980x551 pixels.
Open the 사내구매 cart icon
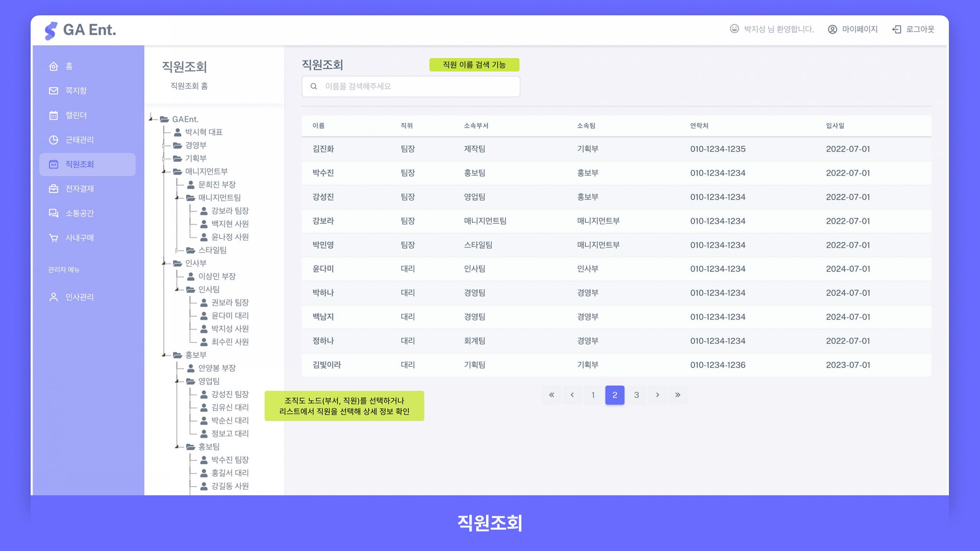point(53,238)
